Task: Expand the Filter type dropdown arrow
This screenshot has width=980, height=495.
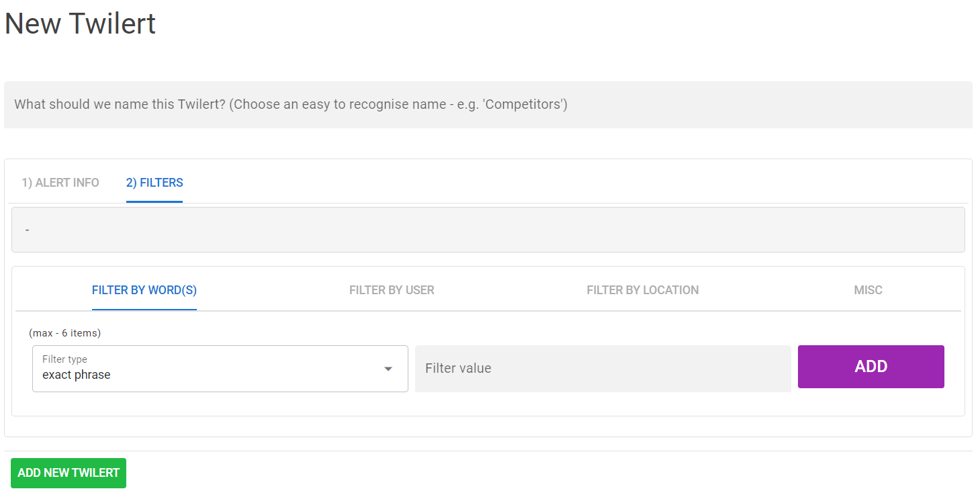Action: coord(388,369)
